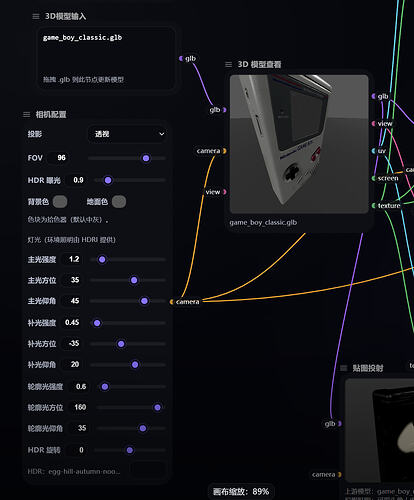Screen dimensions: 414x500
Task: Click the 'HDR: egg-hill-autumn-noo...' text
Action: [x=73, y=471]
